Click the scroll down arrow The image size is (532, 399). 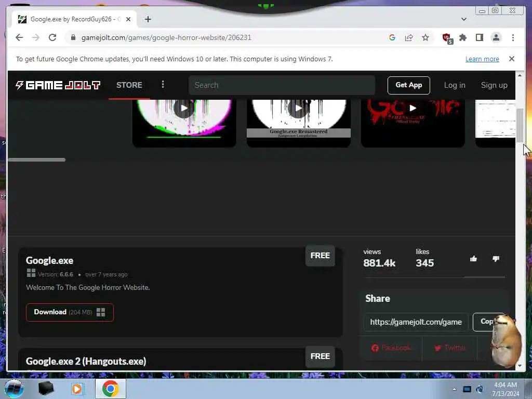pos(520,366)
